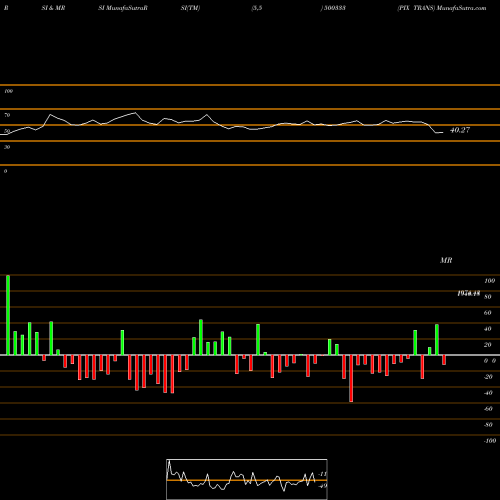Click the MR axis label -60
500x500 pixels.
(x=488, y=409)
